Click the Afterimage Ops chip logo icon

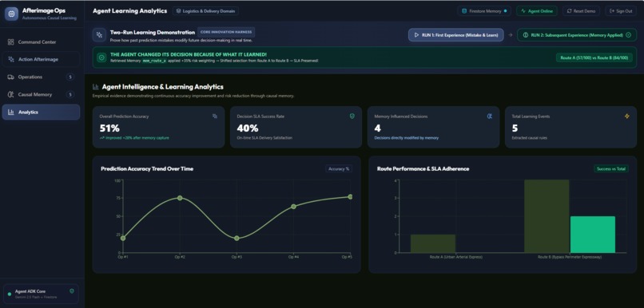(x=11, y=14)
